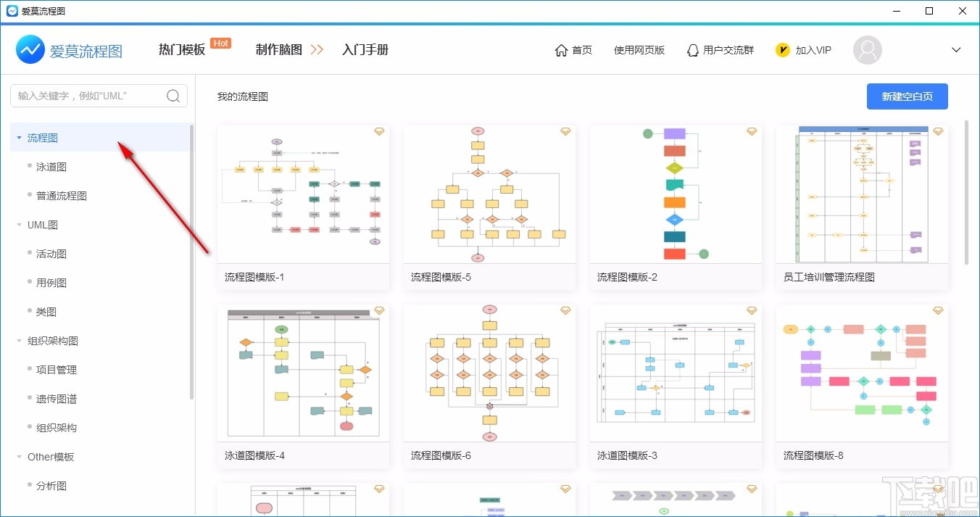Screen dimensions: 980x517
Task: Open the user avatar profile icon
Action: tap(867, 49)
